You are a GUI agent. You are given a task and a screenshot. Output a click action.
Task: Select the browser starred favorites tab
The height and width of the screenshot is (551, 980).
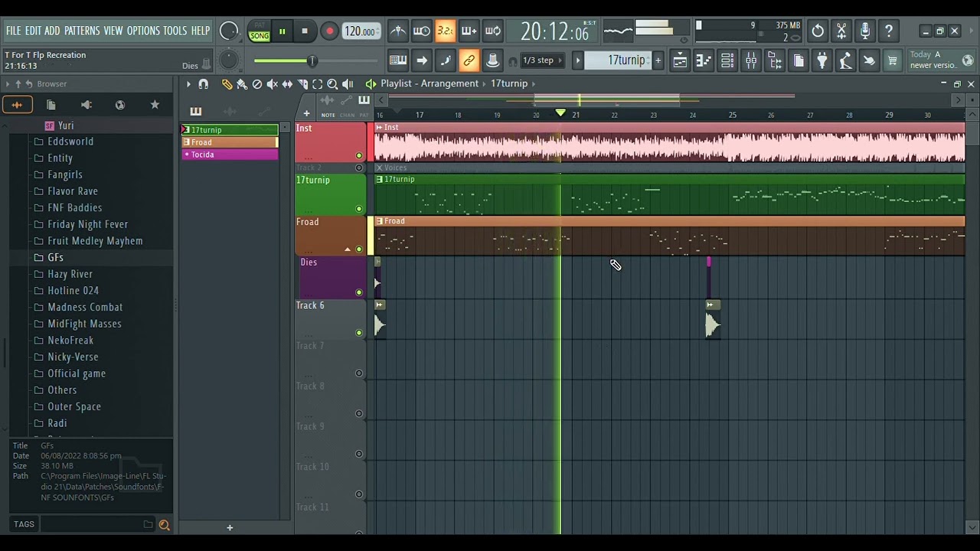coord(155,105)
